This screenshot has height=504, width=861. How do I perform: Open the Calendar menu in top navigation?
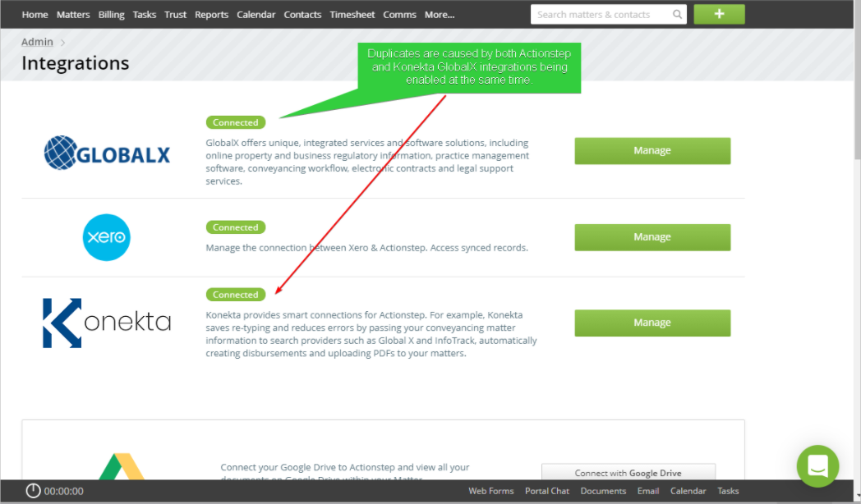(256, 15)
